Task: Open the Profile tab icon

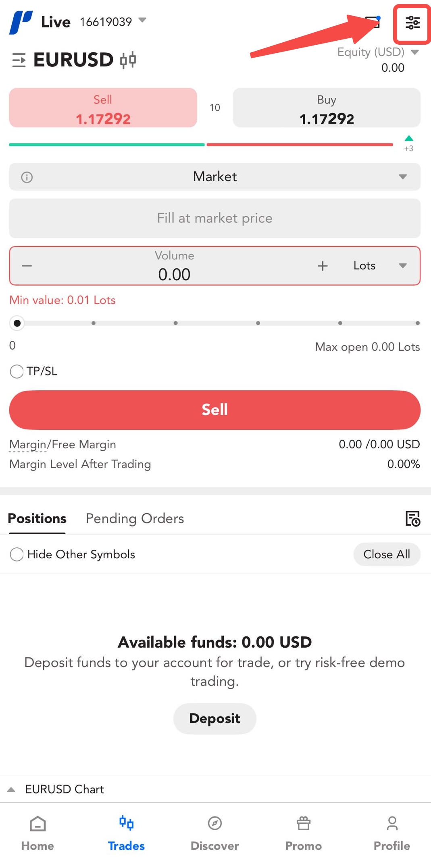Action: pyautogui.click(x=392, y=824)
